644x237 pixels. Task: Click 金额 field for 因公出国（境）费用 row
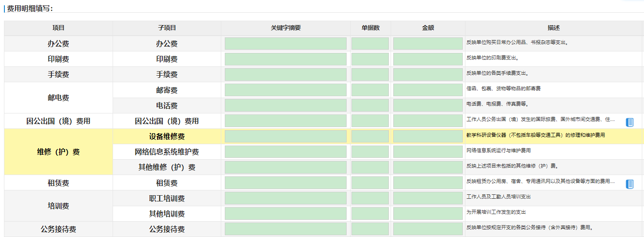tap(428, 121)
